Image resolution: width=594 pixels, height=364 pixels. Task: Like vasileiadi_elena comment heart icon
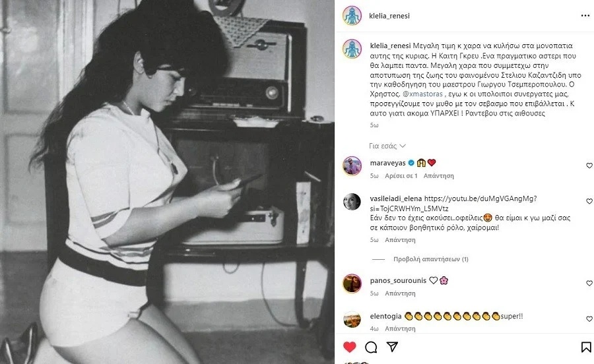pyautogui.click(x=589, y=201)
